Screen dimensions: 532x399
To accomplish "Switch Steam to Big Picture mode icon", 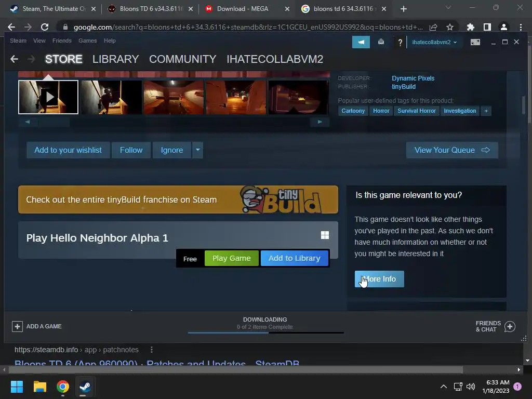I will (475, 42).
